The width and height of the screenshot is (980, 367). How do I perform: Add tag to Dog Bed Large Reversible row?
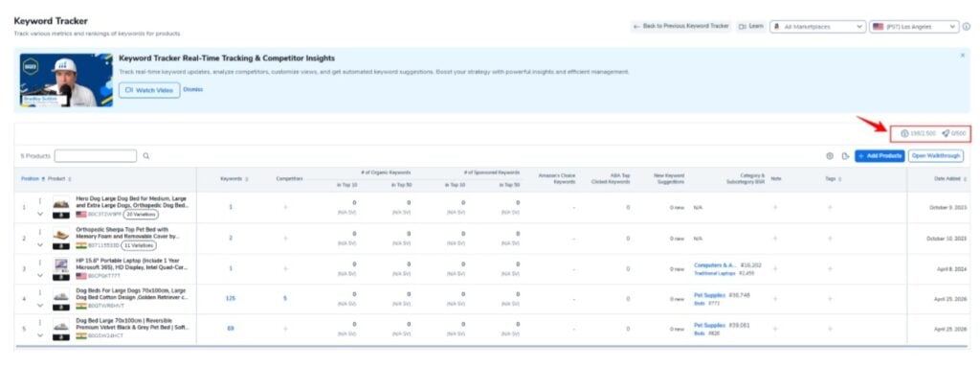(x=830, y=328)
